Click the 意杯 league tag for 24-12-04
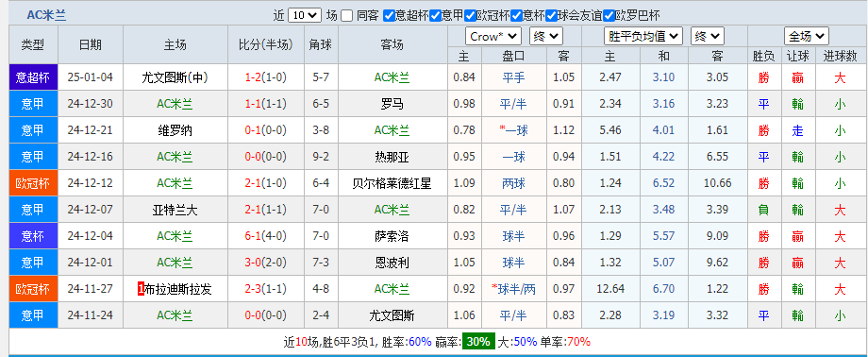 pyautogui.click(x=33, y=236)
